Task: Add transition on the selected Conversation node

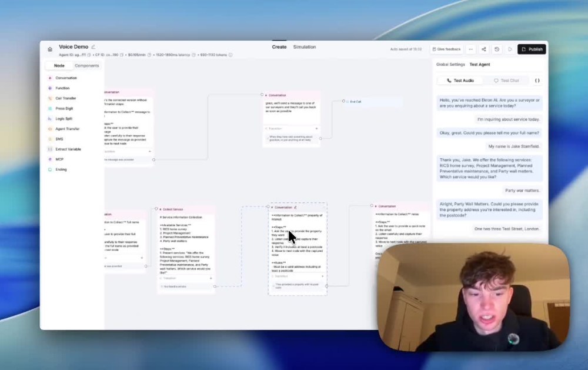Action: tap(322, 276)
